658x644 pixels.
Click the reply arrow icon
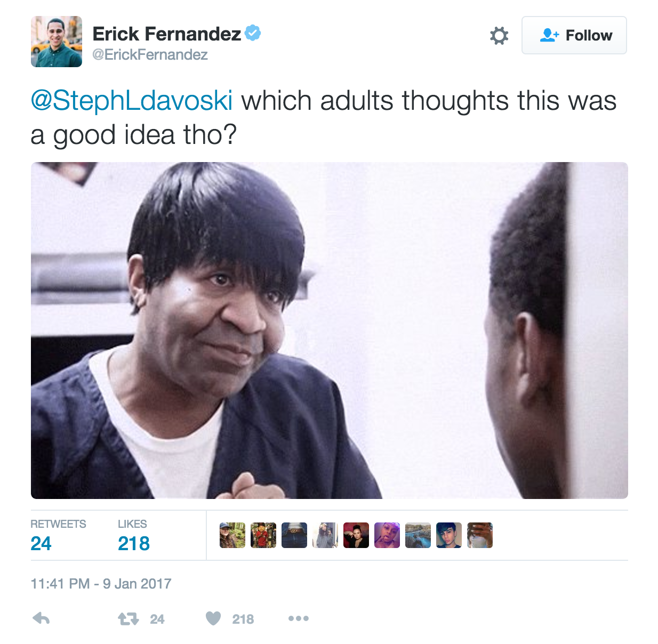click(41, 618)
